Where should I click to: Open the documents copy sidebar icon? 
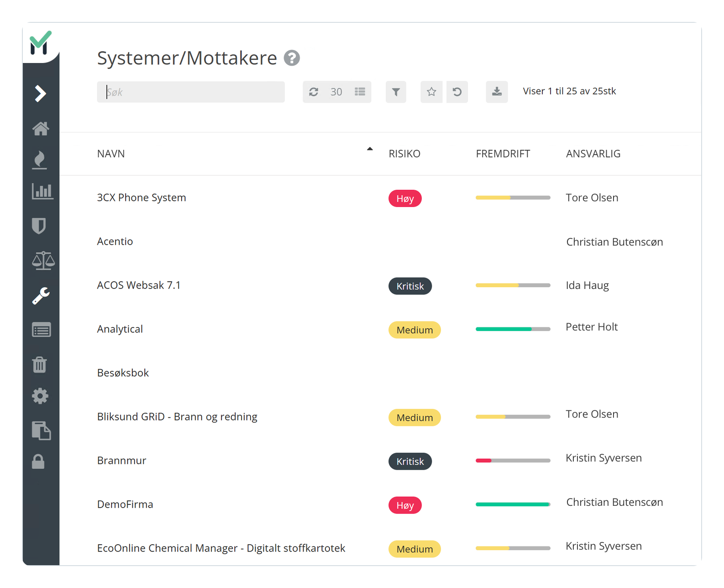click(x=42, y=430)
